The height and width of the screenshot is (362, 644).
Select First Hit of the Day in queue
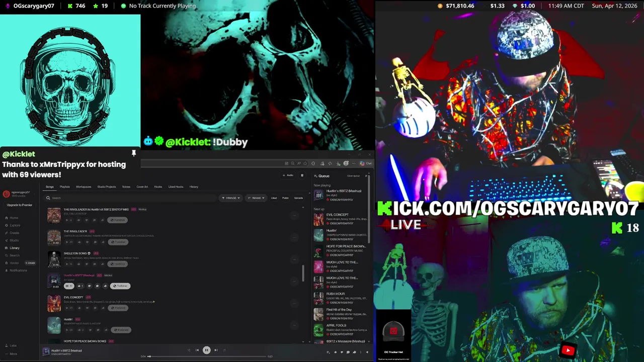click(x=341, y=314)
